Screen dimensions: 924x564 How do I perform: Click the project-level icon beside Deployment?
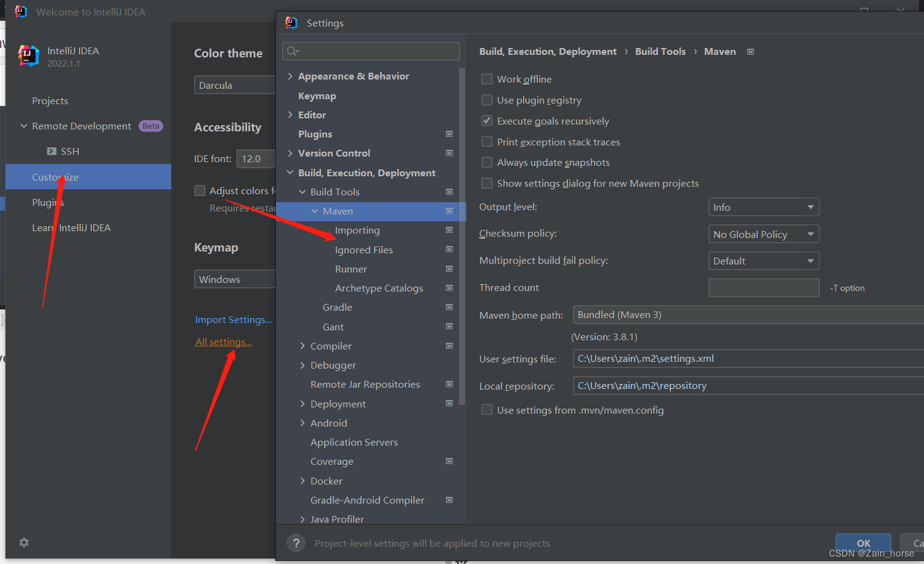tap(449, 404)
